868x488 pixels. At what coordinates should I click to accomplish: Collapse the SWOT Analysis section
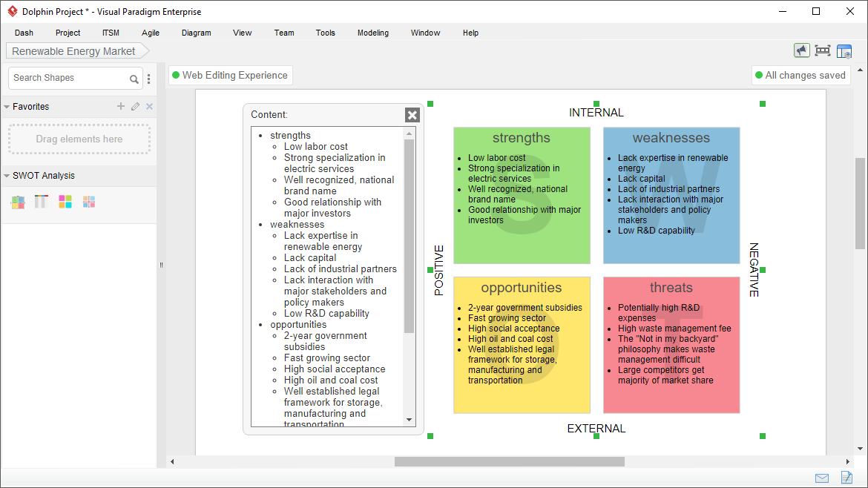7,176
